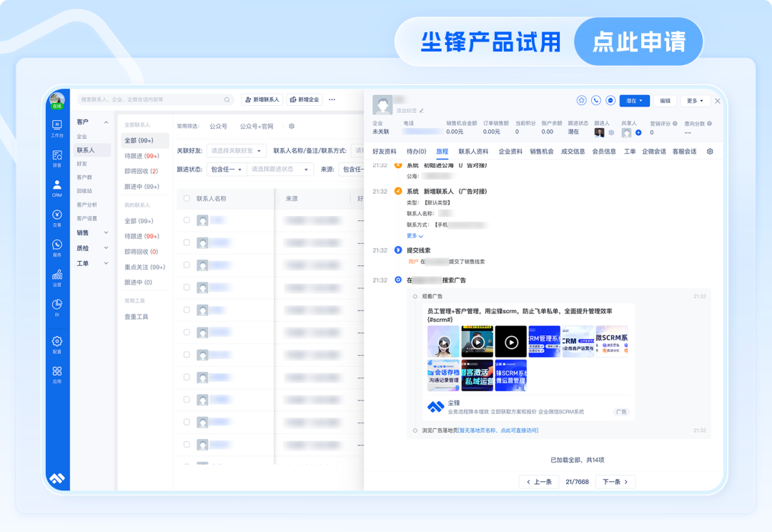This screenshot has width=772, height=532.
Task: Switch to the 好友资料 tab
Action: (x=385, y=151)
